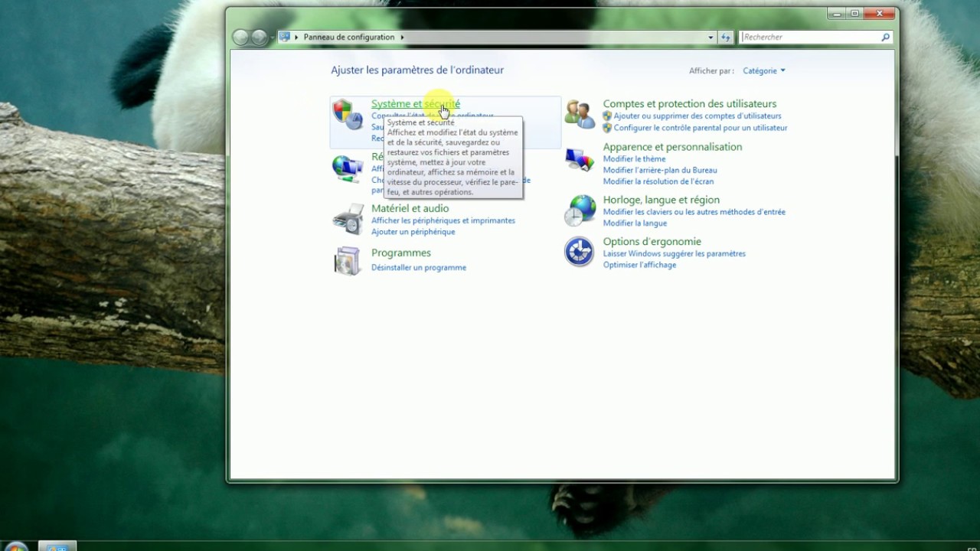Click Modifier la résolution de l'écran
Screen dimensions: 980x551
coord(658,182)
